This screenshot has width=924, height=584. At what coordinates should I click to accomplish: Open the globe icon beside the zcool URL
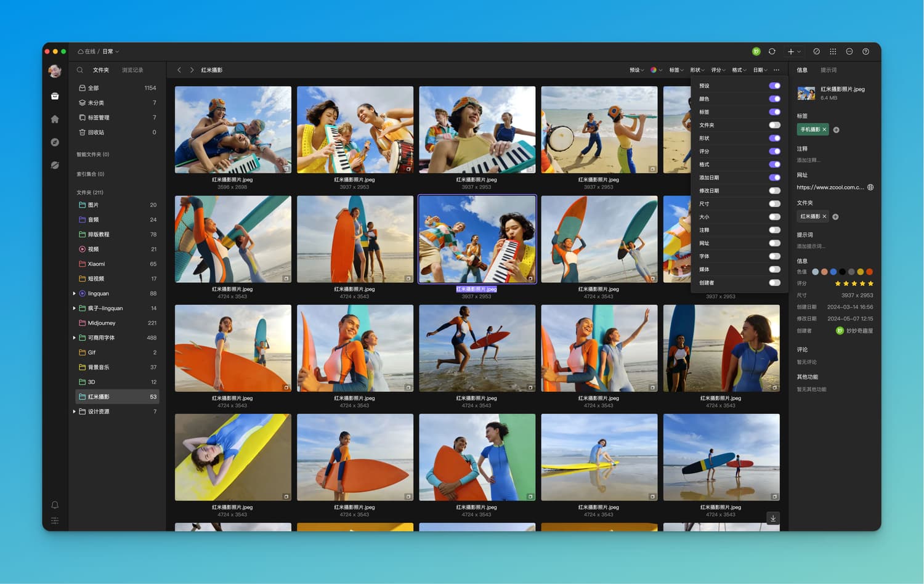pos(870,187)
